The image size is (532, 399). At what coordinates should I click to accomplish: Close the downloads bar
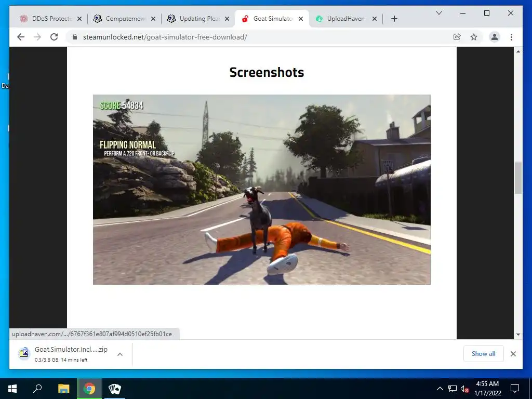click(x=513, y=354)
